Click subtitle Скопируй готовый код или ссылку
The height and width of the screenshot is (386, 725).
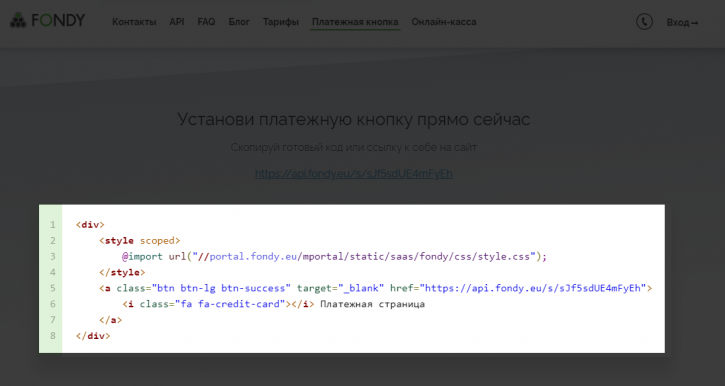pos(354,147)
